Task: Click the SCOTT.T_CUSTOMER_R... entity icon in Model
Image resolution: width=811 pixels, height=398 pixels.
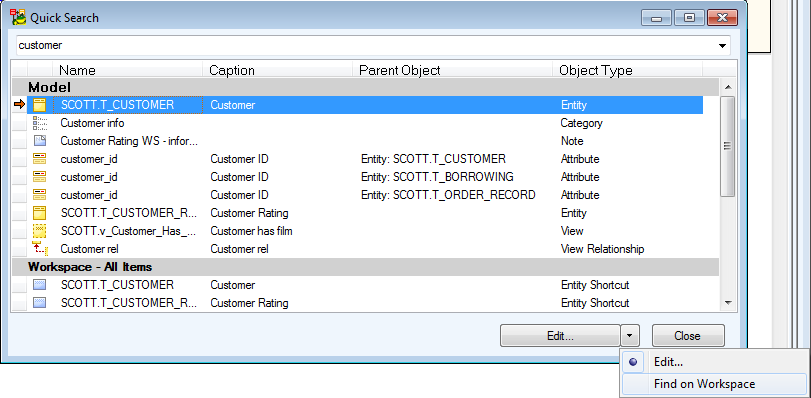Action: 39,213
